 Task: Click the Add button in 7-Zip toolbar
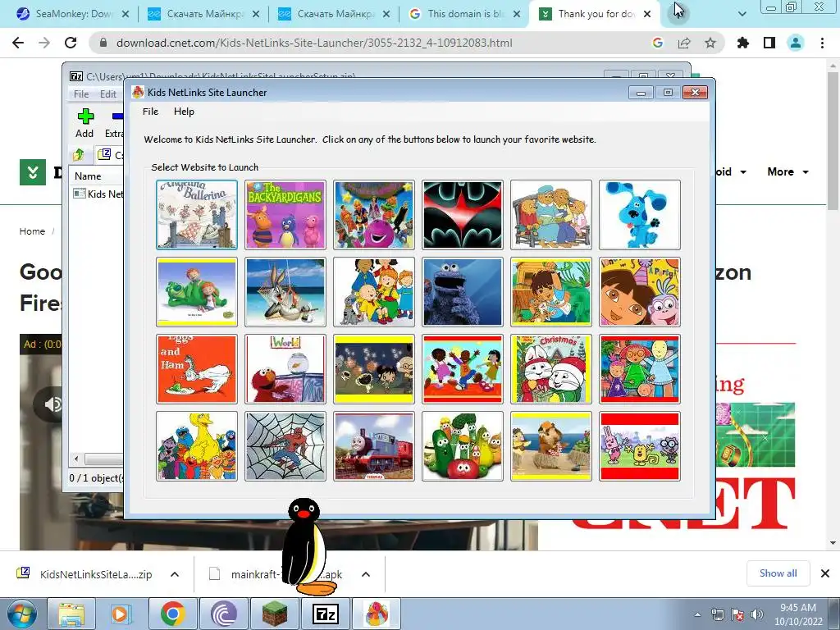pyautogui.click(x=84, y=123)
